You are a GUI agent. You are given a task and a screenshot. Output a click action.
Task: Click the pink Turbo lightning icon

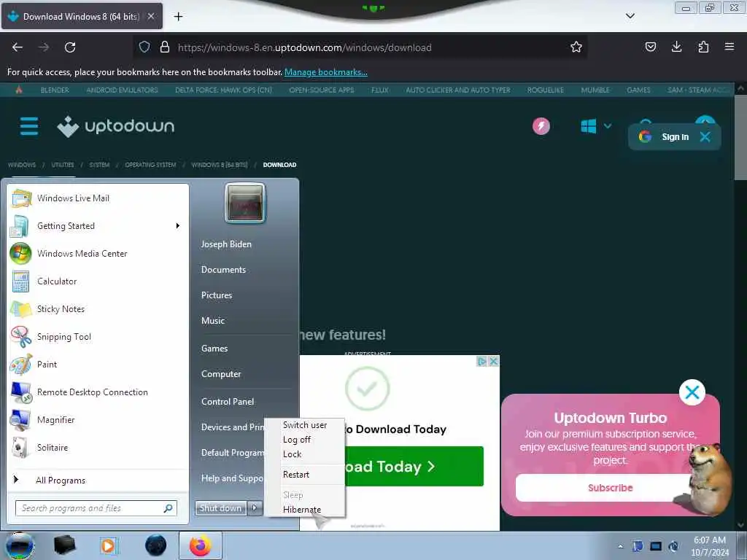tap(541, 126)
